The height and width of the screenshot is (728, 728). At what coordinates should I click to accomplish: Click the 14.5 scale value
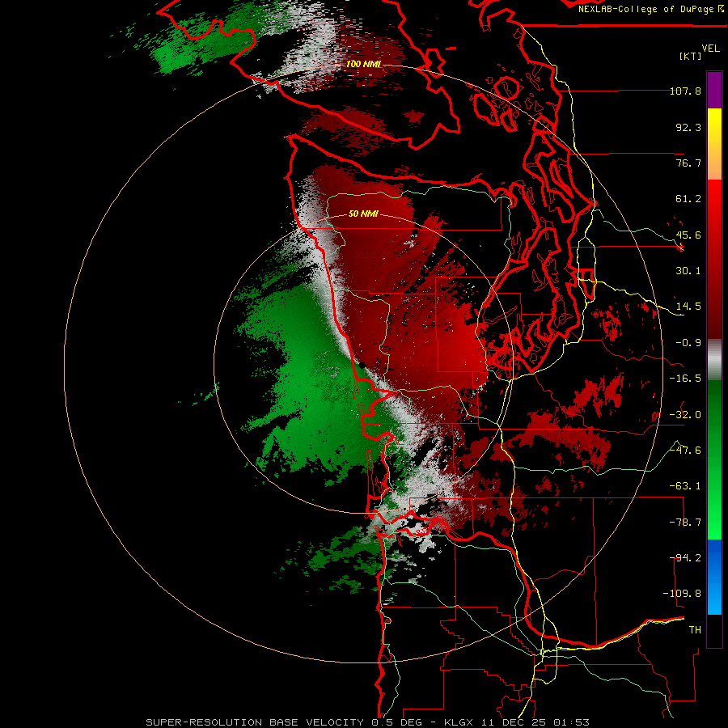click(688, 307)
